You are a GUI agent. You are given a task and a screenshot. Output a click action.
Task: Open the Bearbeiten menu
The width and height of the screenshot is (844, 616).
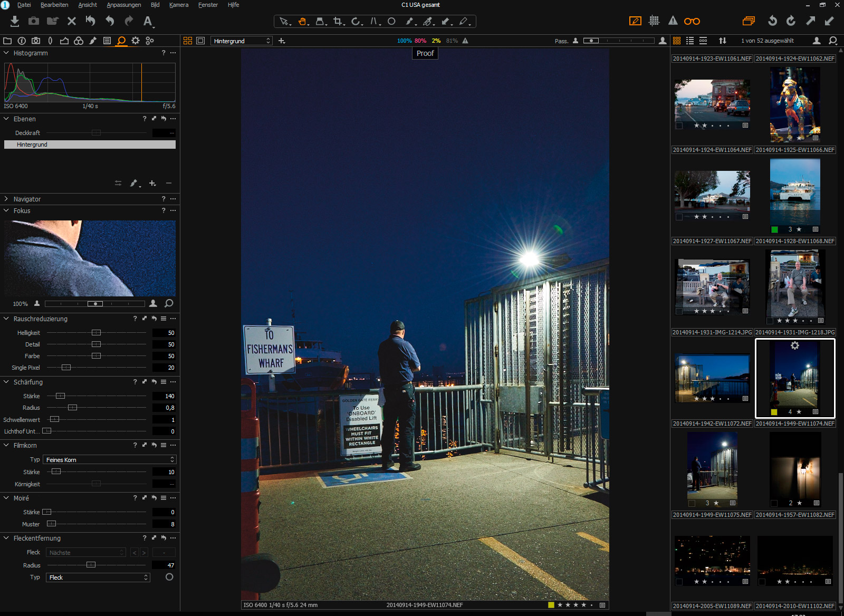(54, 5)
